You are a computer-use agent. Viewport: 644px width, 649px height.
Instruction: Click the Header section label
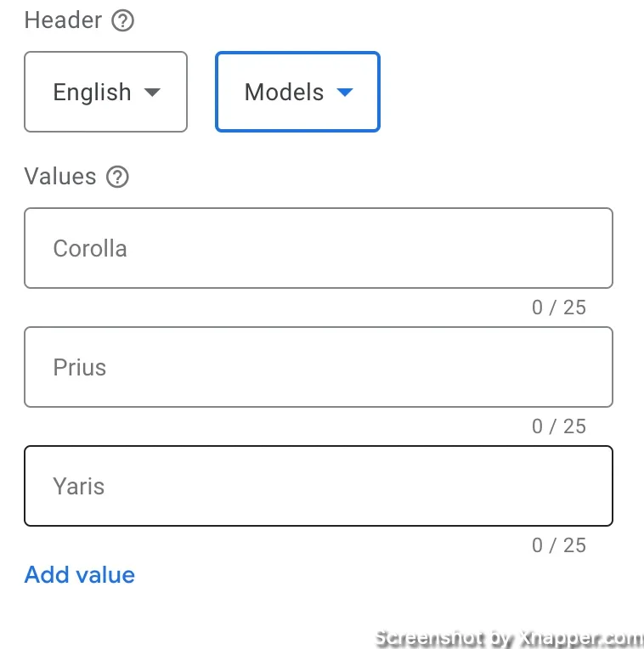point(63,20)
